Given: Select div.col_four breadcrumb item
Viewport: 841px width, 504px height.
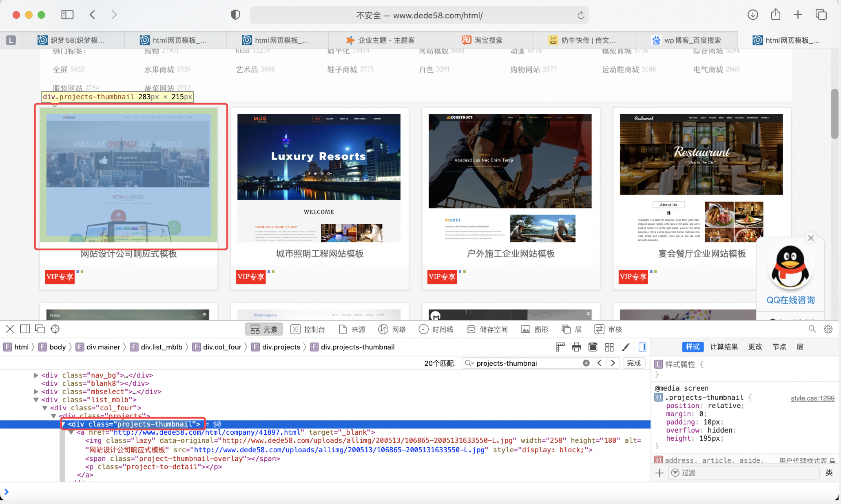Looking at the screenshot, I should pyautogui.click(x=217, y=347).
